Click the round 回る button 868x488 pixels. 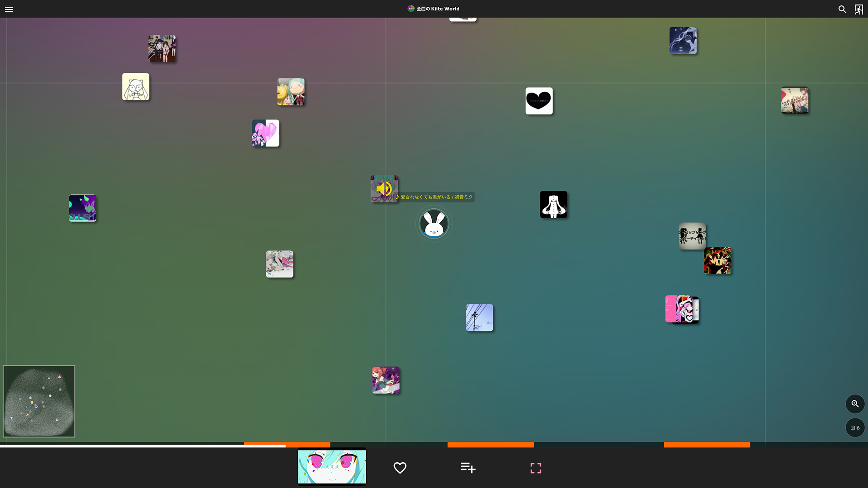point(855,427)
